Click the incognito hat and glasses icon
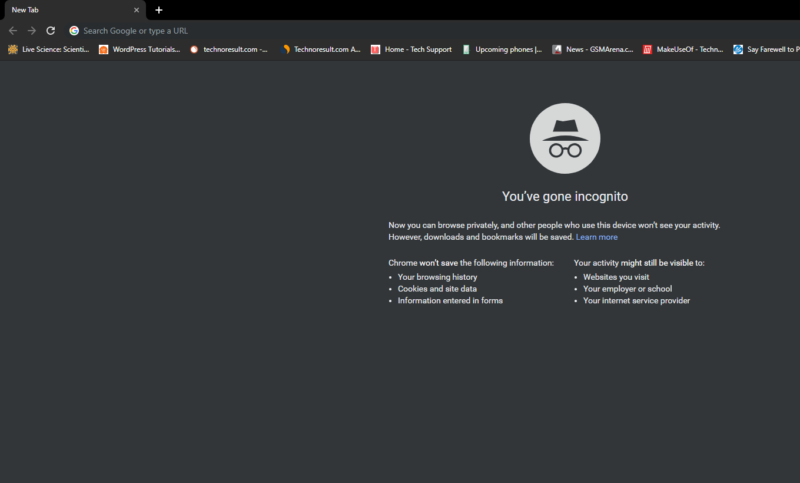The height and width of the screenshot is (483, 800). pyautogui.click(x=565, y=138)
